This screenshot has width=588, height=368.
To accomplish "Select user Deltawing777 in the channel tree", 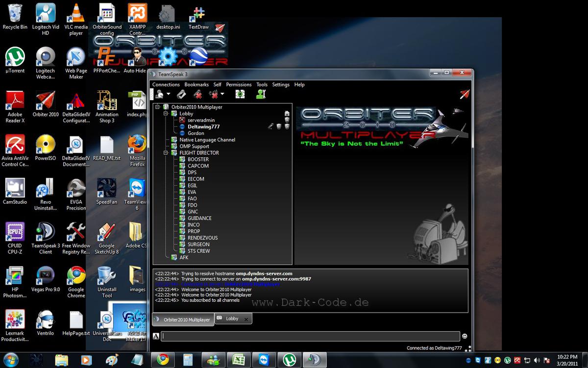I will tap(203, 127).
